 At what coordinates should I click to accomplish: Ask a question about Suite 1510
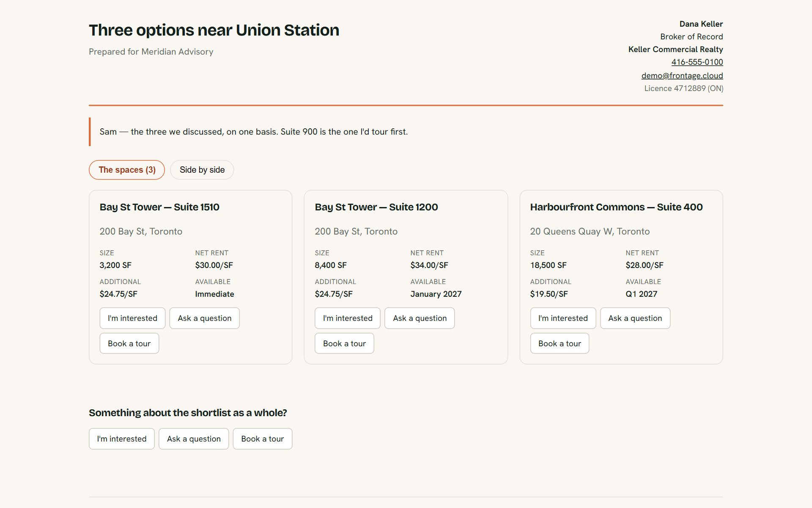pyautogui.click(x=204, y=318)
